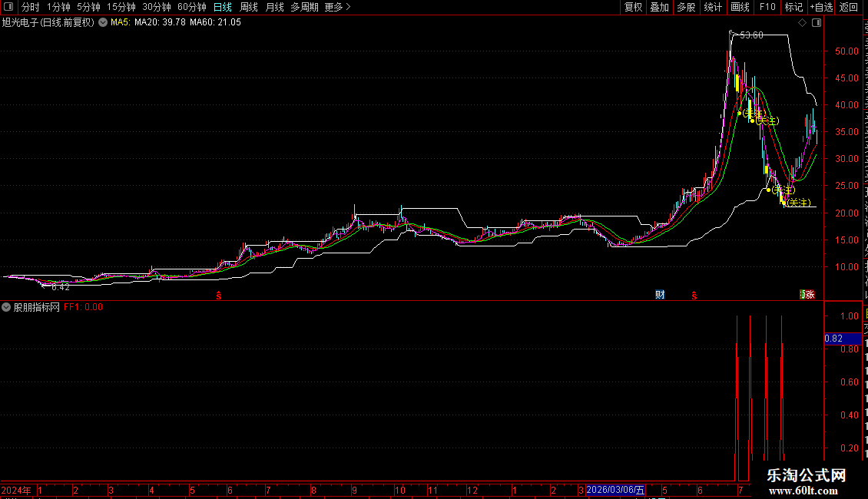Open 统计 statistics
Viewport: 868px width, 499px height.
(712, 7)
